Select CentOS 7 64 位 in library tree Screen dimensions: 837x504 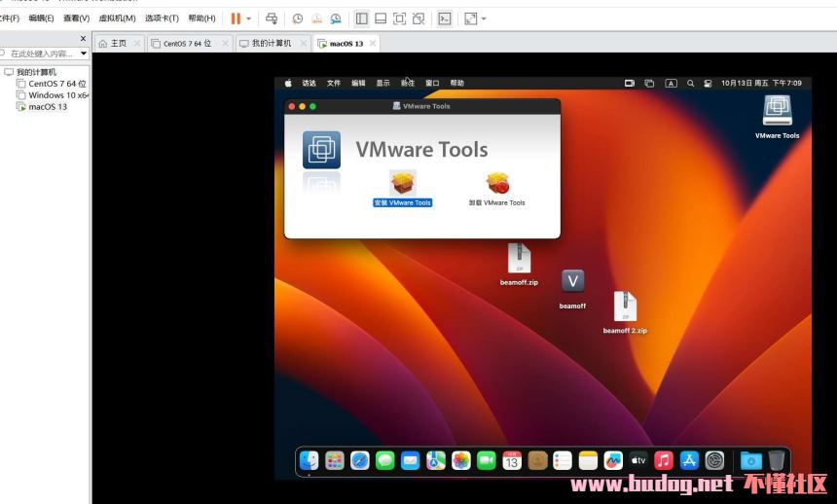[57, 84]
